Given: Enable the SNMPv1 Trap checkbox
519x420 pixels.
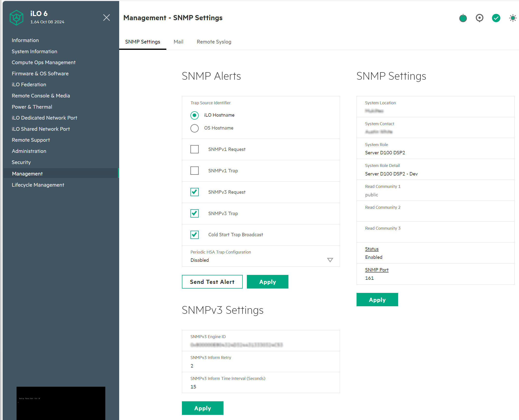Looking at the screenshot, I should pos(195,171).
